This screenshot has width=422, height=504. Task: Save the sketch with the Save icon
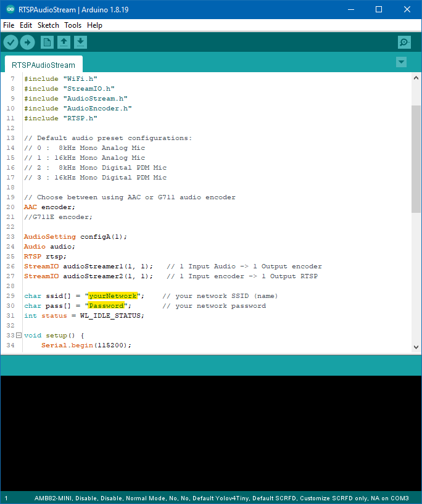click(x=80, y=42)
